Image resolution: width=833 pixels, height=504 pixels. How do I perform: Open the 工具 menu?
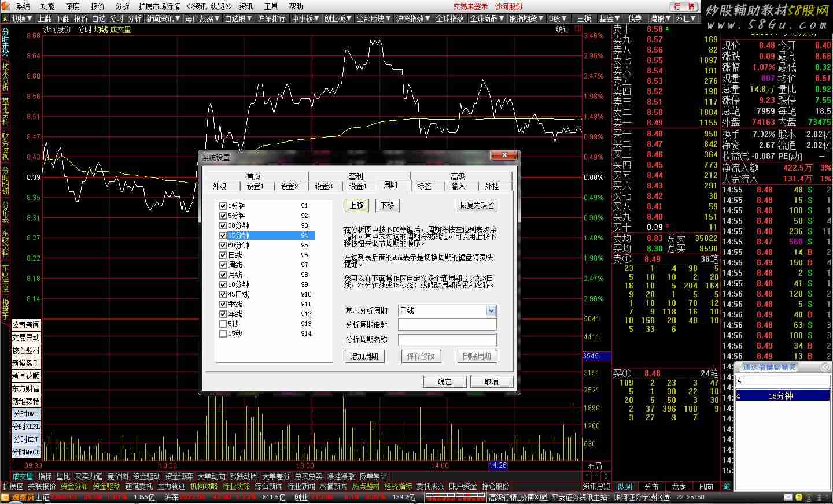click(271, 6)
